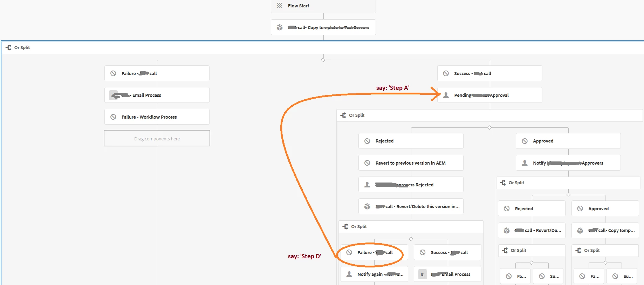Click the Approved step icon above call- Copy temp...
The width and height of the screenshot is (644, 285).
click(580, 208)
